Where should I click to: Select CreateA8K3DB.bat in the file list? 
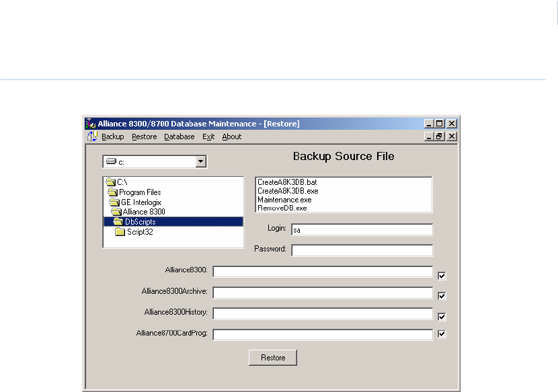[x=287, y=182]
